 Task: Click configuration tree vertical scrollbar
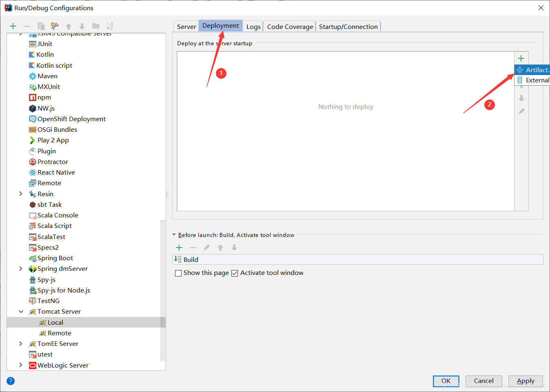[x=163, y=290]
